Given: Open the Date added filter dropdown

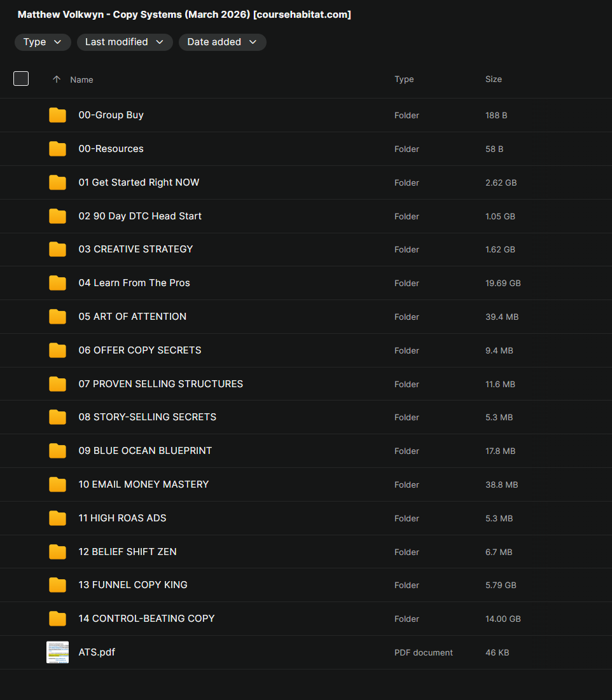Looking at the screenshot, I should [x=223, y=42].
